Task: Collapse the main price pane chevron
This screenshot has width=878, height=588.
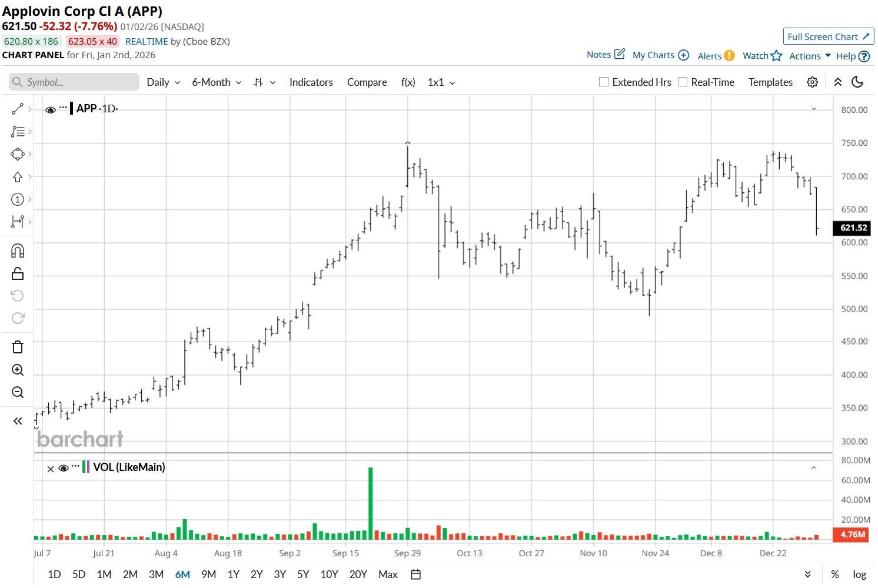Action: pyautogui.click(x=814, y=109)
